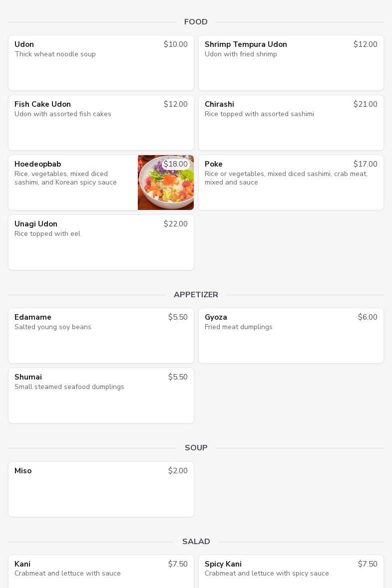This screenshot has width=392, height=588.
Task: Open the Gyoza appetizer card
Action: tap(291, 336)
